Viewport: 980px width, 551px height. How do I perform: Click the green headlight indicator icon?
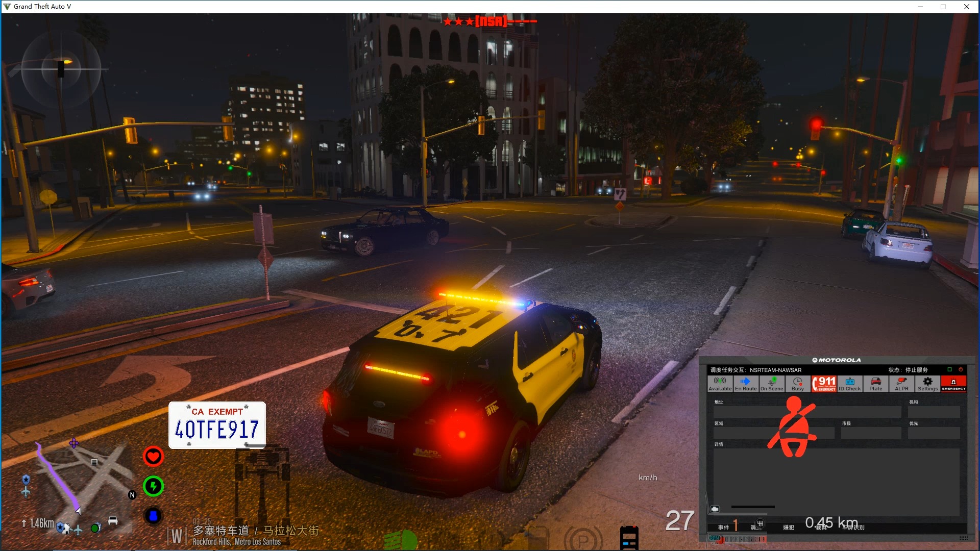click(401, 540)
